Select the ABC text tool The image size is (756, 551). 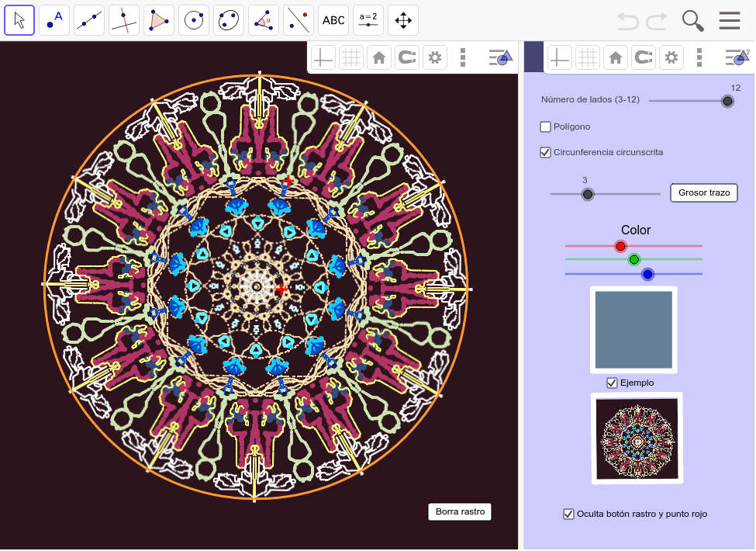333,20
